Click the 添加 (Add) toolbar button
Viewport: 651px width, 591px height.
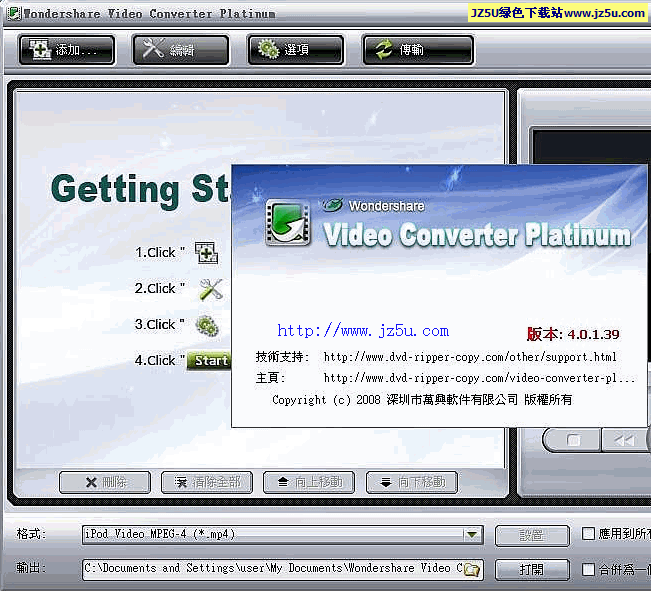[66, 50]
